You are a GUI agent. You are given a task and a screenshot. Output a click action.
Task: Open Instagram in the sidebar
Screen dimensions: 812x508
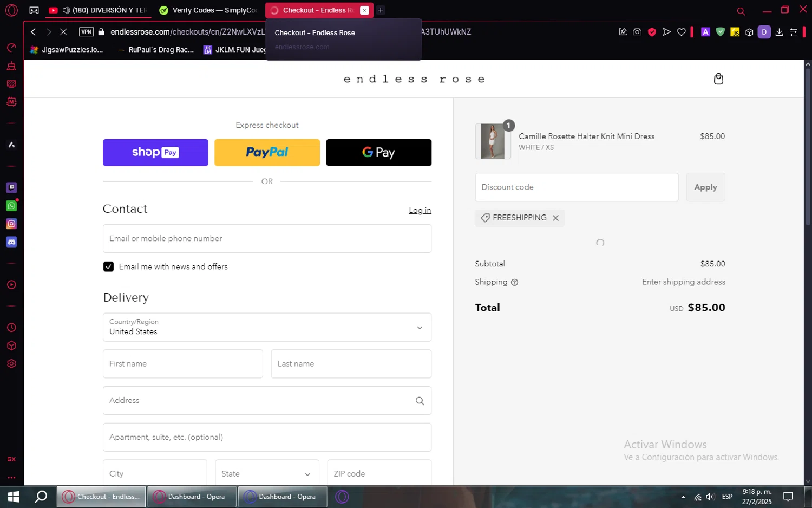[11, 224]
